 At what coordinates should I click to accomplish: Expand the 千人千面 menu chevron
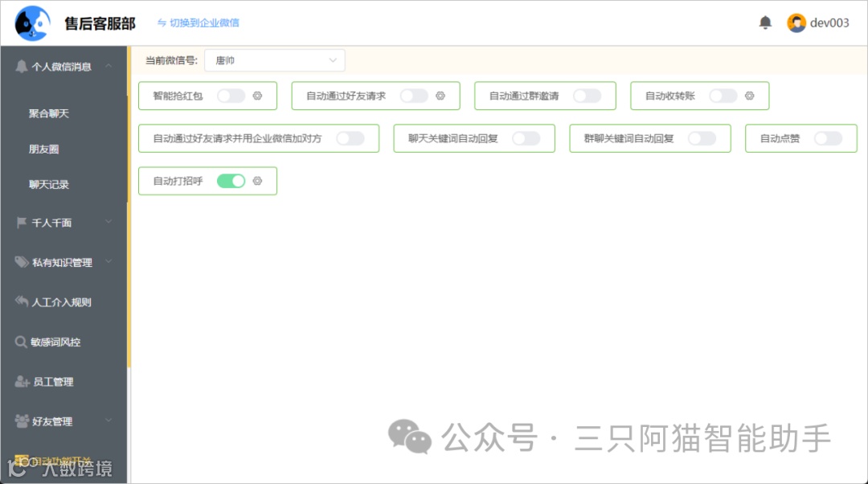[108, 222]
